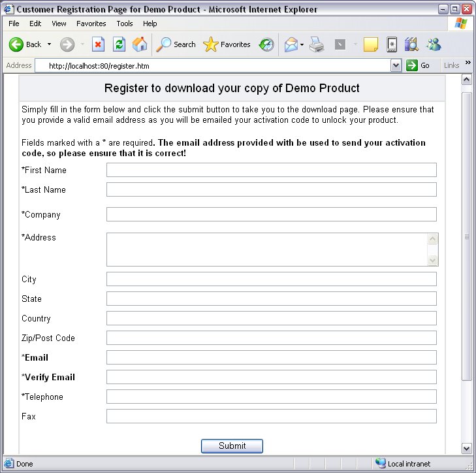Click the Refresh page icon
The image size is (476, 473).
[x=119, y=44]
